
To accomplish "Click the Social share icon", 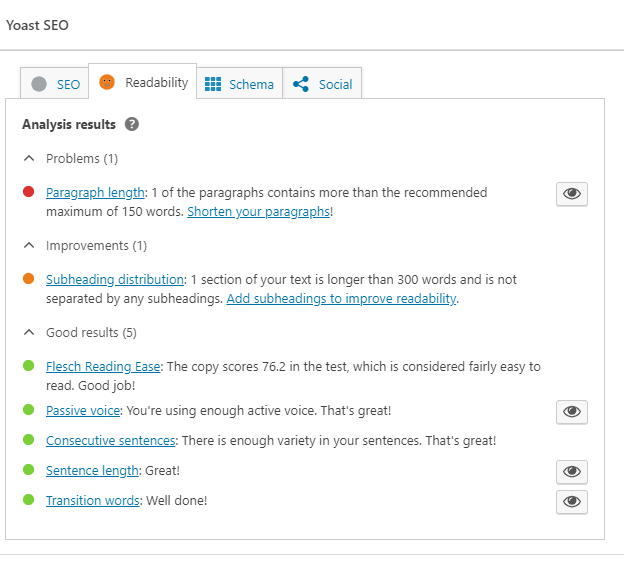I will tap(301, 84).
